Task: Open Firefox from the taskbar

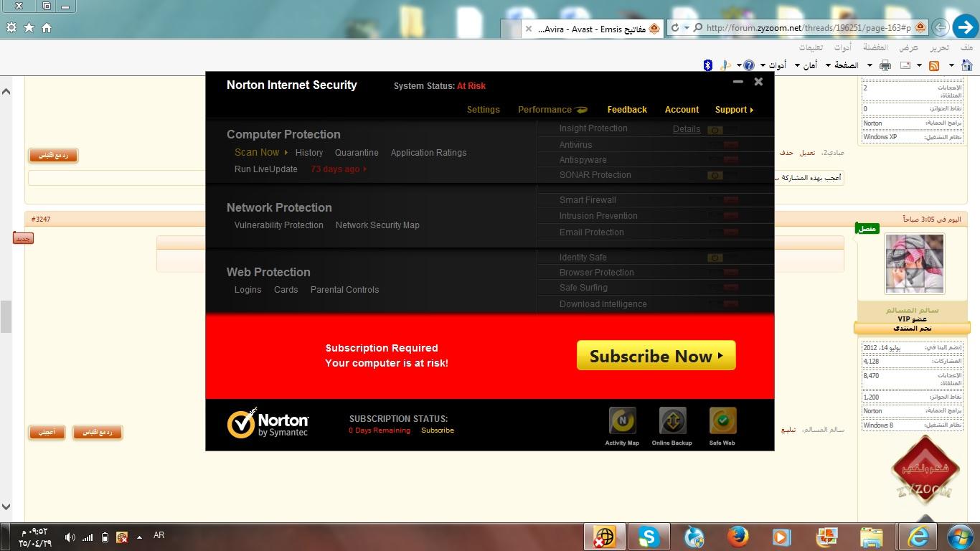Action: [x=738, y=537]
